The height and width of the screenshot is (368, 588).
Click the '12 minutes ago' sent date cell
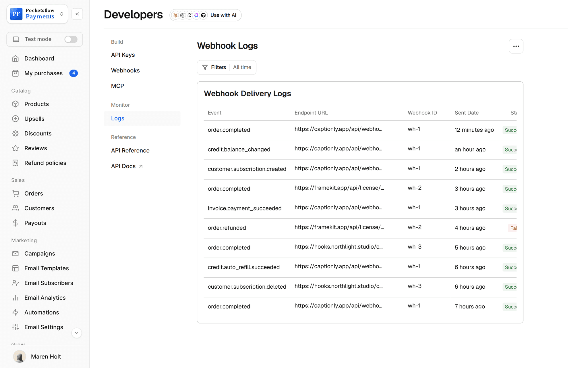[x=474, y=130]
